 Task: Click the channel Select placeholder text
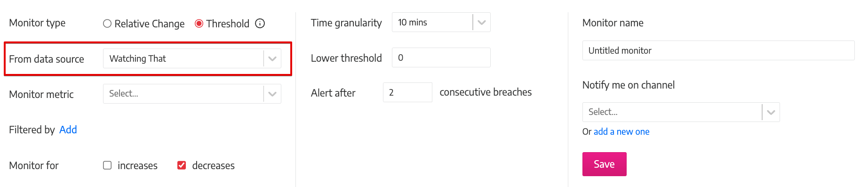[603, 112]
